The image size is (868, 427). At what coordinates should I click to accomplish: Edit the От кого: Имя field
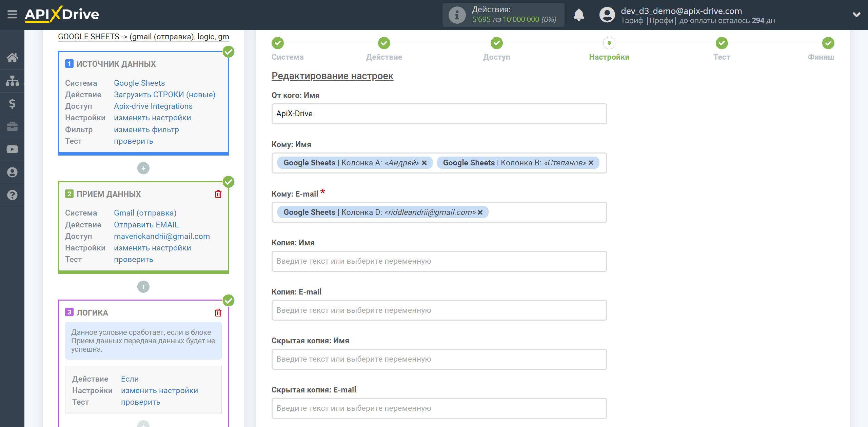(x=439, y=114)
